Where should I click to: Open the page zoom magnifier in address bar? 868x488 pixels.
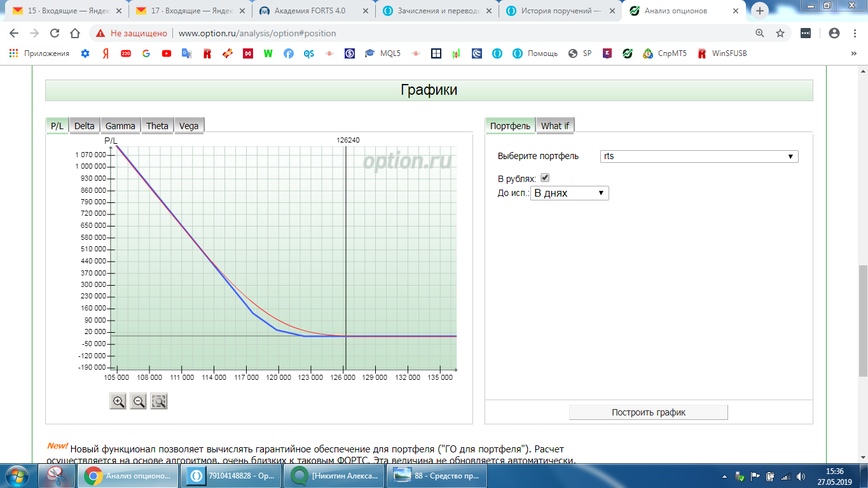[760, 33]
